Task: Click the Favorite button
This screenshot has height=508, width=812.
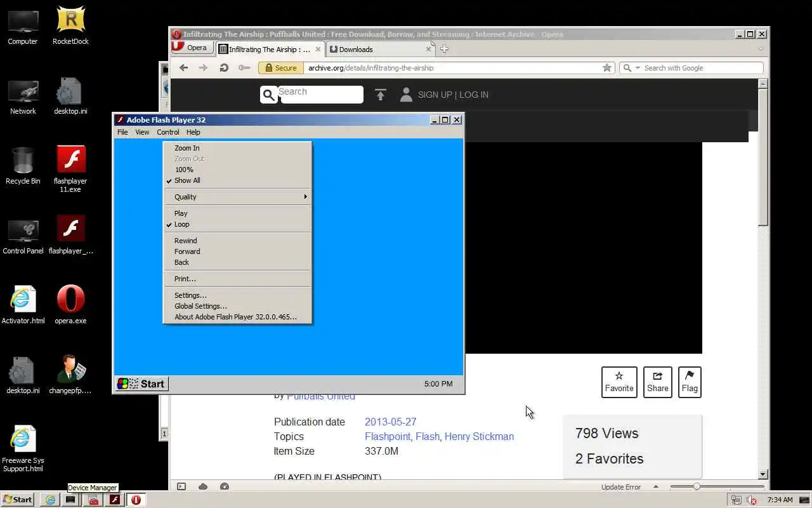Action: click(619, 382)
